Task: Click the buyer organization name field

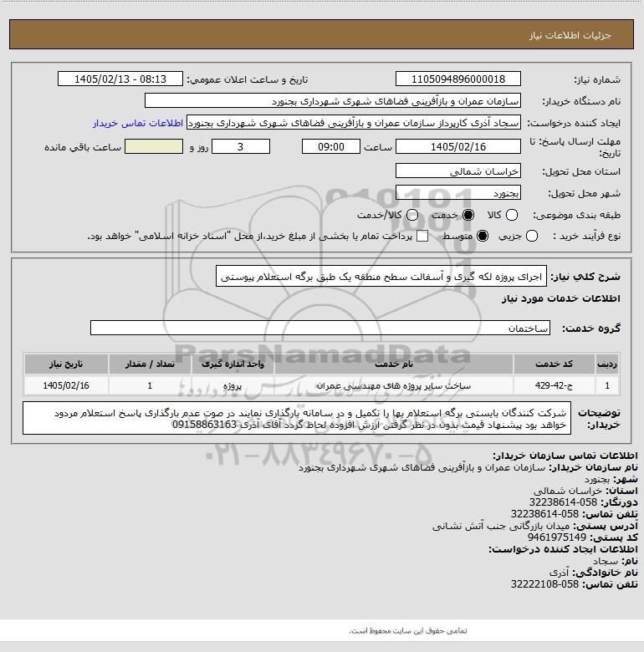Action: pyautogui.click(x=333, y=101)
